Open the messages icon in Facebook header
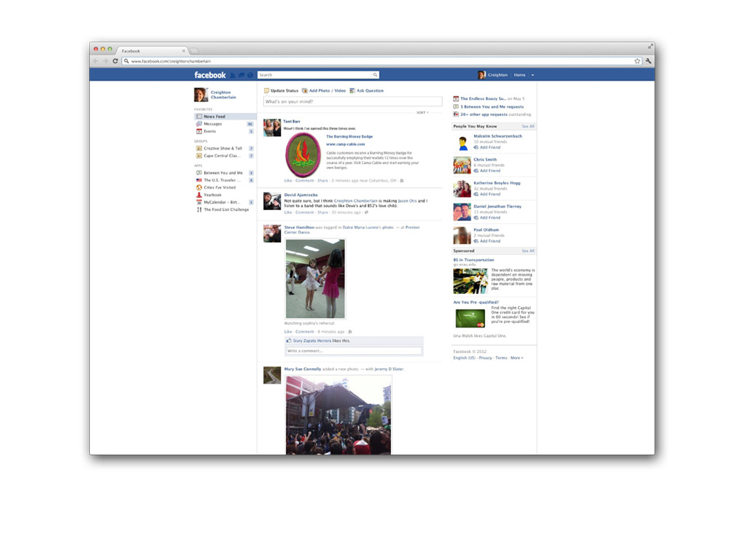The width and height of the screenshot is (747, 560). (241, 75)
